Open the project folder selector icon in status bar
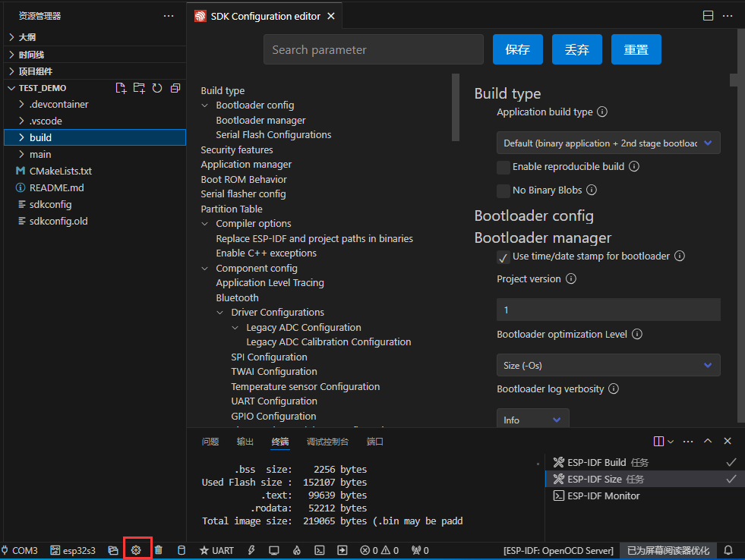Viewport: 745px width, 560px height. coord(113,550)
